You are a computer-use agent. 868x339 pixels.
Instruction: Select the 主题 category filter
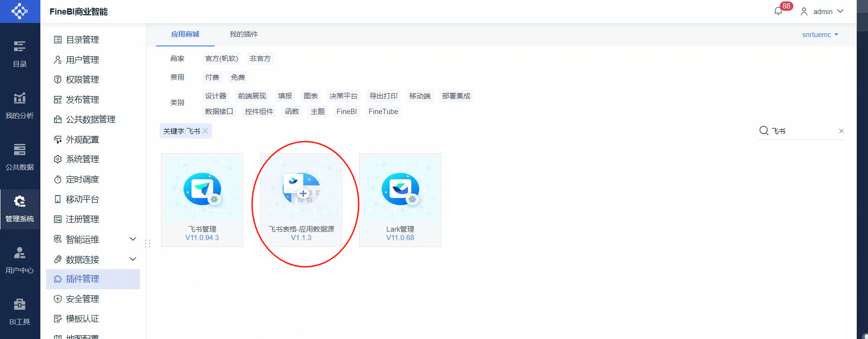[x=318, y=112]
